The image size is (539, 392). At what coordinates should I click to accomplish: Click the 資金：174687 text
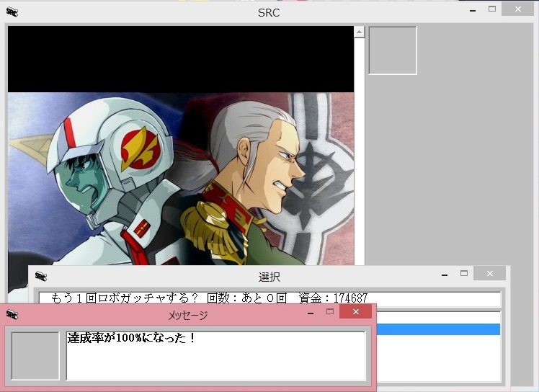pyautogui.click(x=333, y=298)
